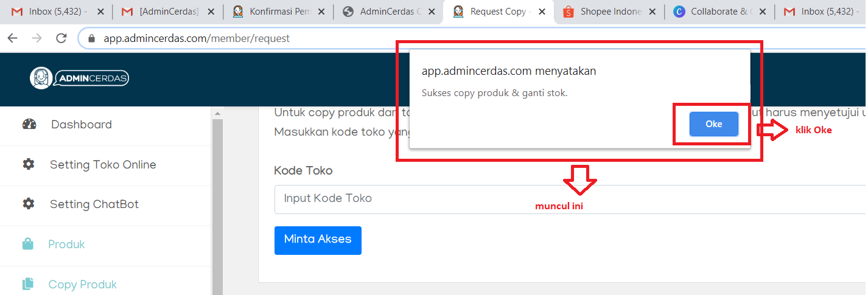The width and height of the screenshot is (868, 295).
Task: Open Dashboard in the sidebar
Action: [x=82, y=125]
